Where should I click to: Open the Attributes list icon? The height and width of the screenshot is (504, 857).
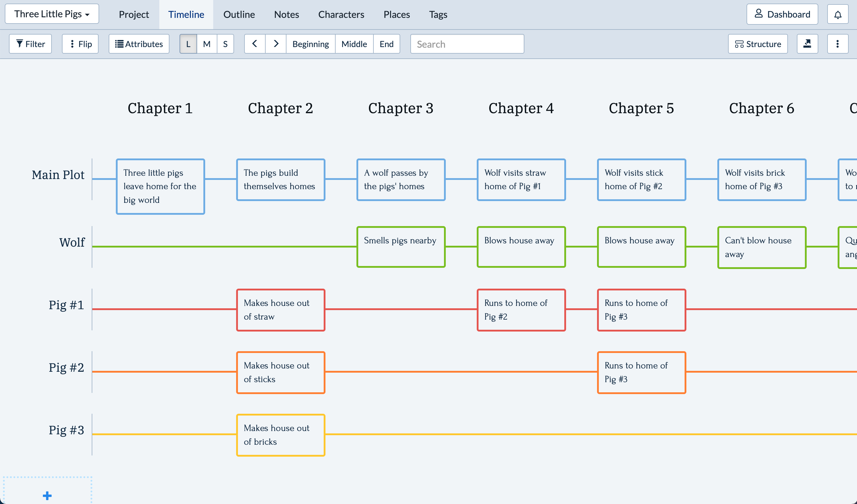click(119, 43)
